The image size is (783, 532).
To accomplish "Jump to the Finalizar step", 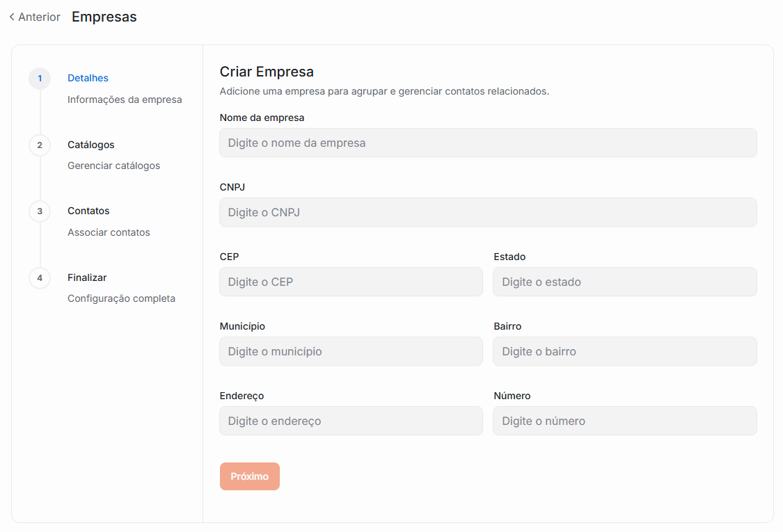I will [87, 277].
